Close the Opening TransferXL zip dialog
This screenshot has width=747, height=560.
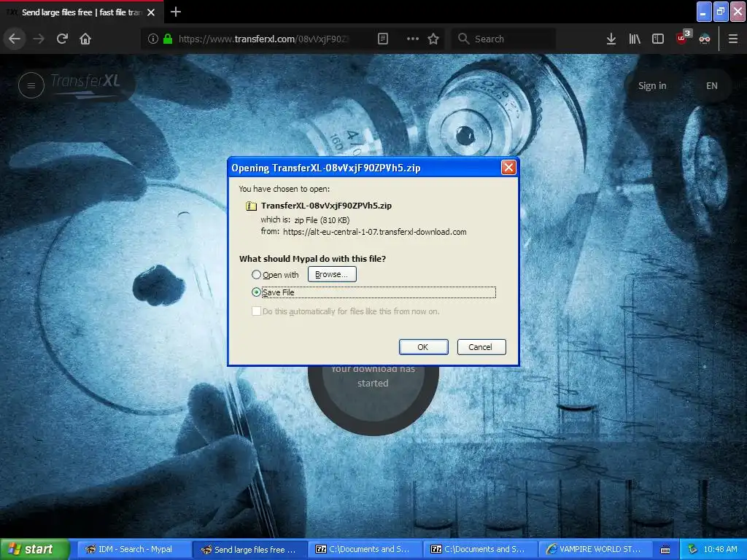pyautogui.click(x=508, y=168)
